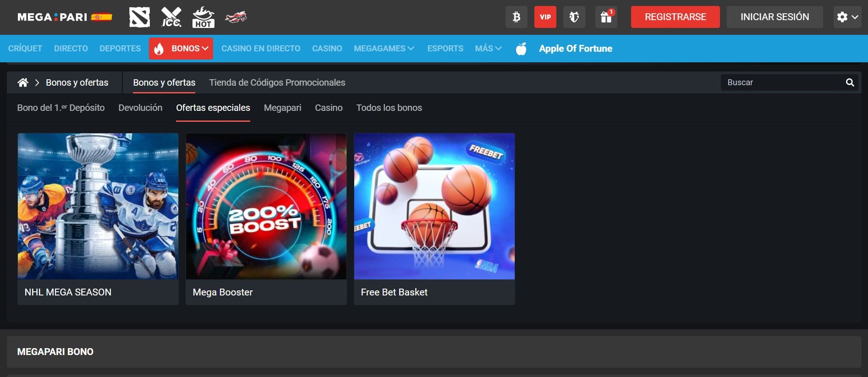
Task: Switch to Tienda de Códigos Promocionales tab
Action: tap(277, 82)
